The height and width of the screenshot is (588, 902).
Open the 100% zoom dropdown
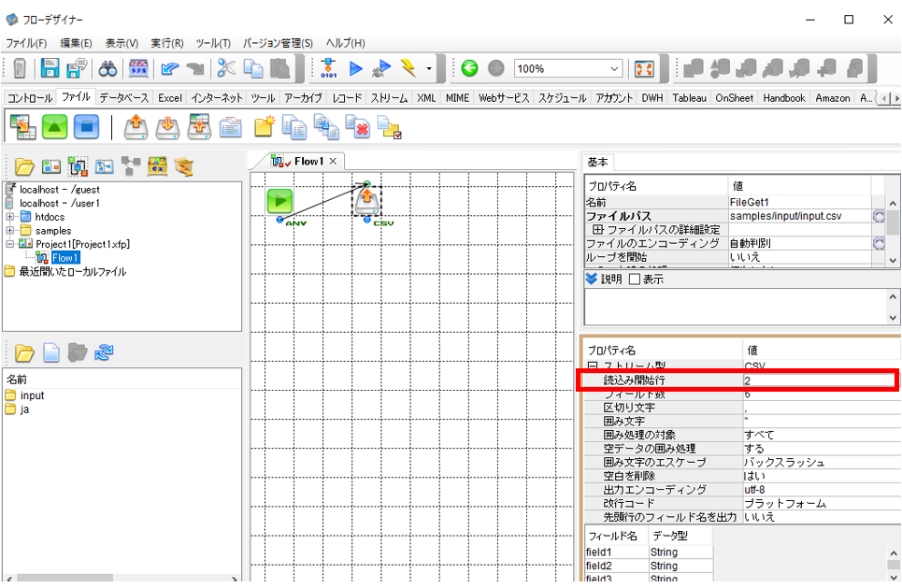[x=614, y=69]
